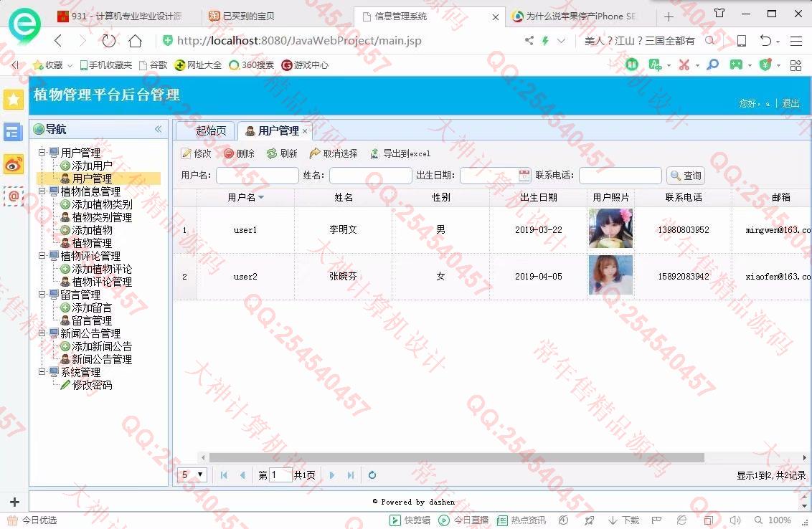Open the page size dropdown showing 5
This screenshot has width=812, height=529.
click(193, 475)
